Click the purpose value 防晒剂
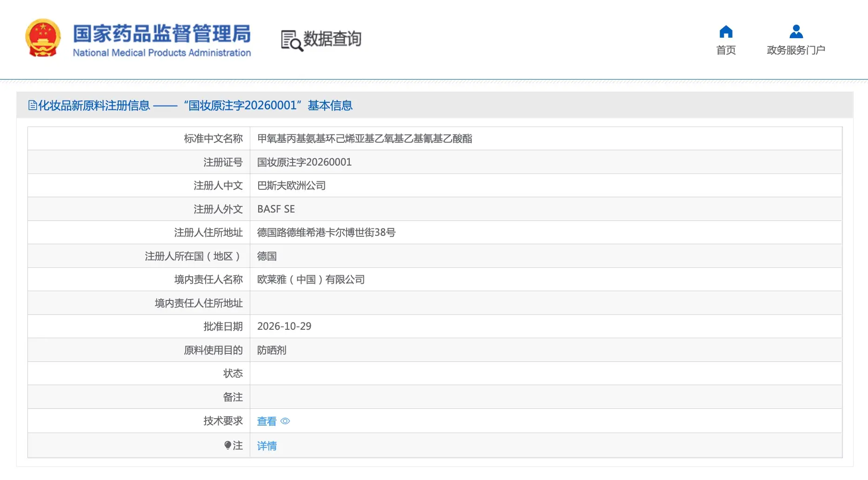Screen dimensions: 868x480 coord(272,350)
